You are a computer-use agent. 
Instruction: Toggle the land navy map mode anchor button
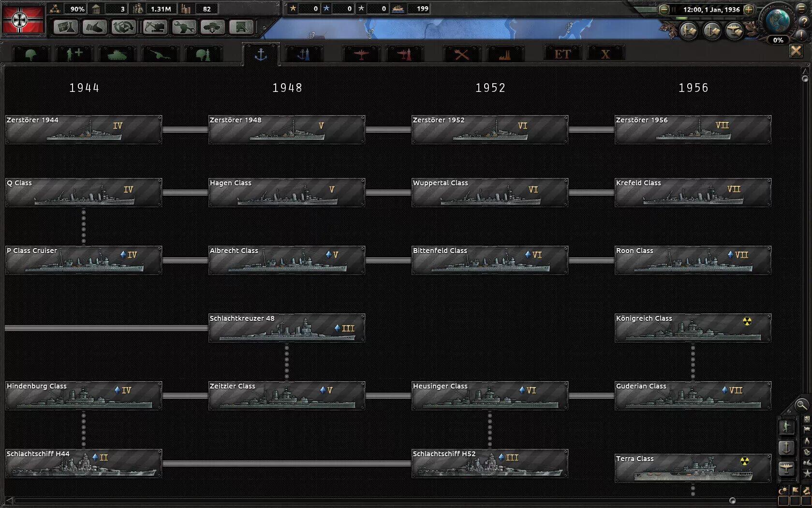(787, 448)
